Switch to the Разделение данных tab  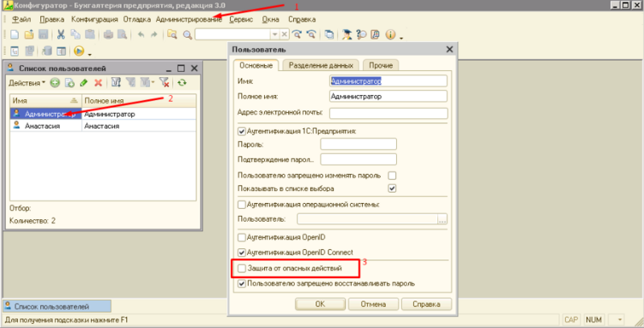pos(320,65)
